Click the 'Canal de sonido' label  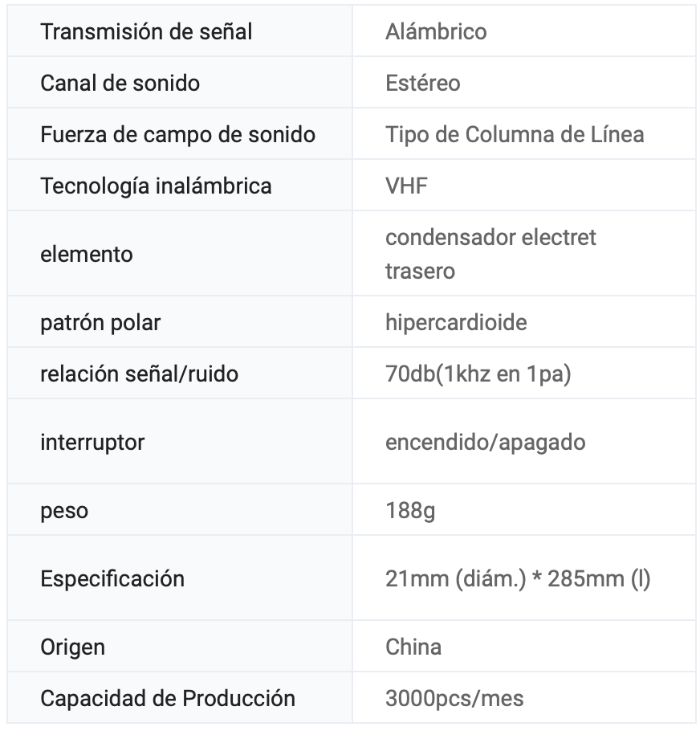[120, 83]
